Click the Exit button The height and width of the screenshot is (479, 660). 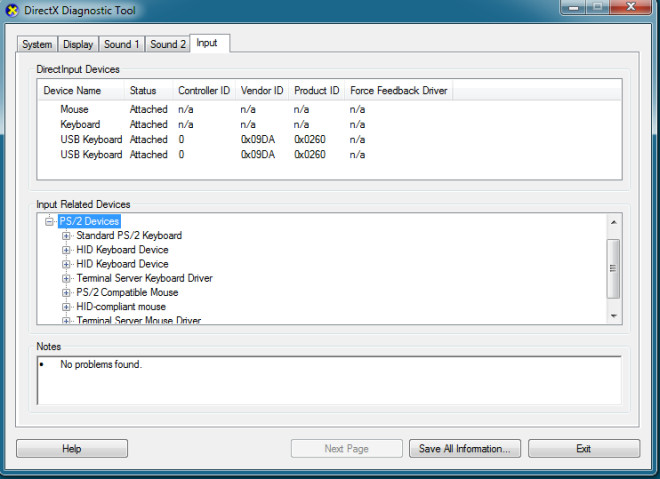click(x=584, y=449)
